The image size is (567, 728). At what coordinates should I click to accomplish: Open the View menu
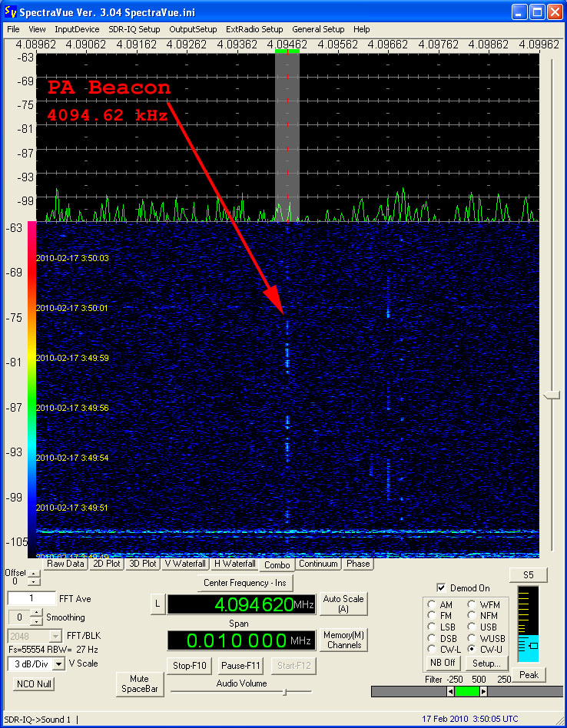tap(37, 29)
